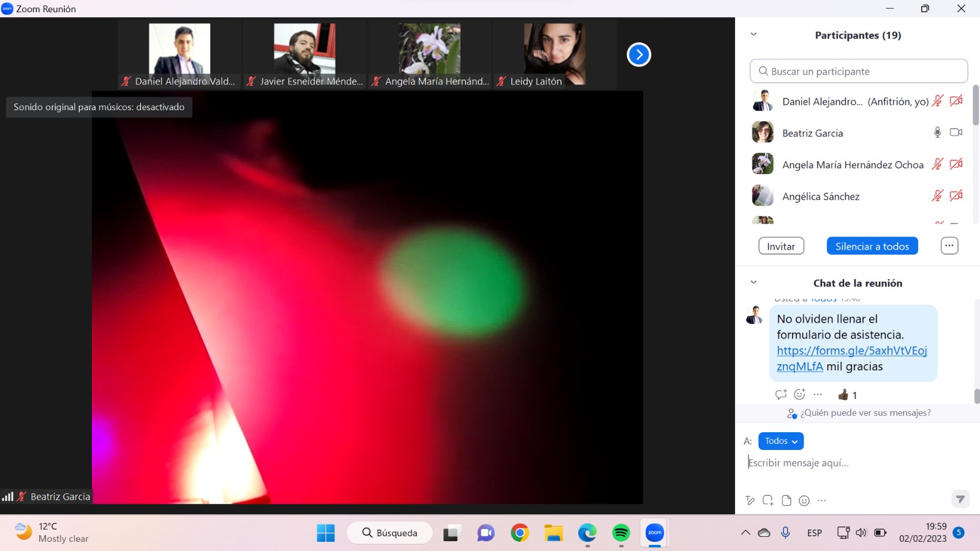Image resolution: width=980 pixels, height=551 pixels.
Task: Open the chat text formatting tool
Action: (x=750, y=501)
